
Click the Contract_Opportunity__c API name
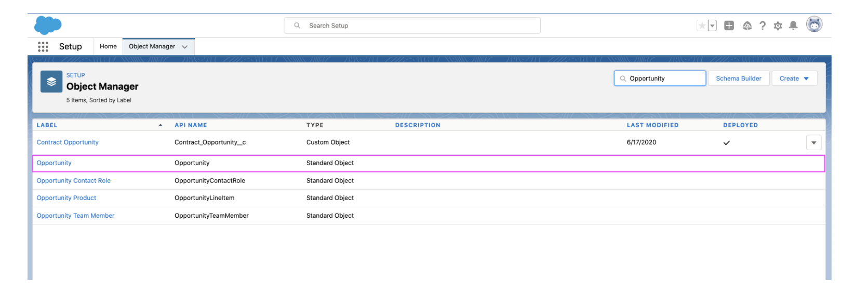210,142
